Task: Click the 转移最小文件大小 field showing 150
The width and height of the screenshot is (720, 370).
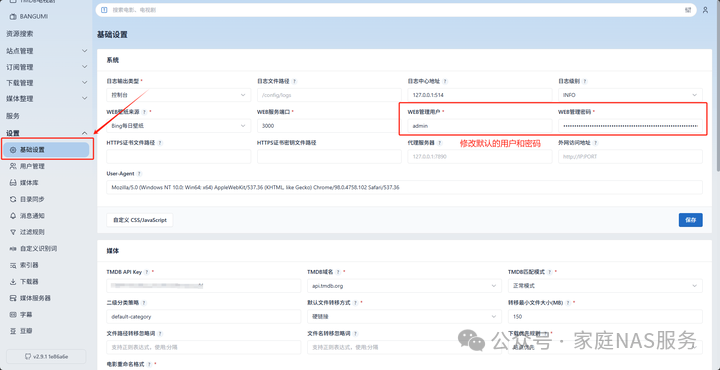Action: pyautogui.click(x=605, y=317)
